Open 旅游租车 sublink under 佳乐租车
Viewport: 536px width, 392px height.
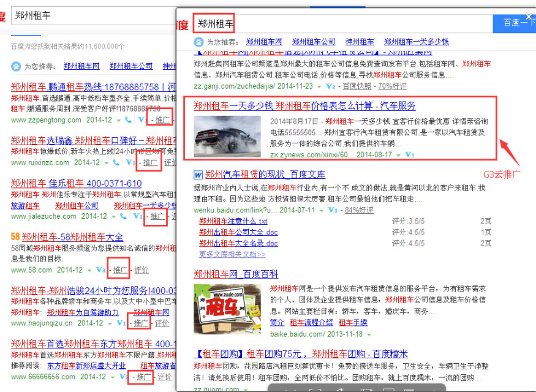pyautogui.click(x=25, y=206)
